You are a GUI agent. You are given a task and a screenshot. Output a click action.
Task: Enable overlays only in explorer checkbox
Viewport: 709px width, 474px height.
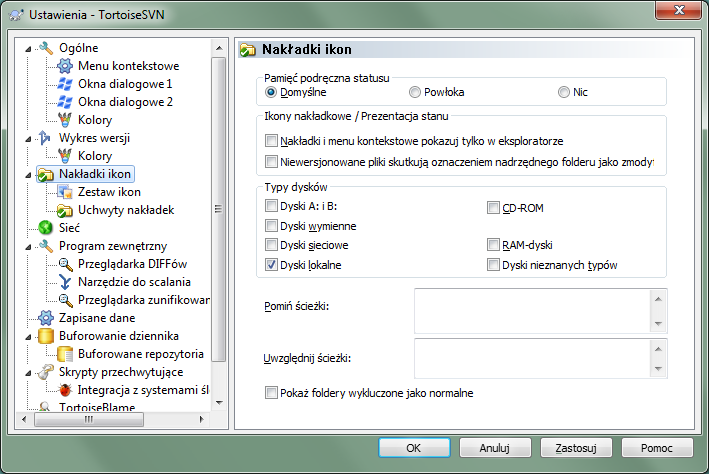click(271, 141)
